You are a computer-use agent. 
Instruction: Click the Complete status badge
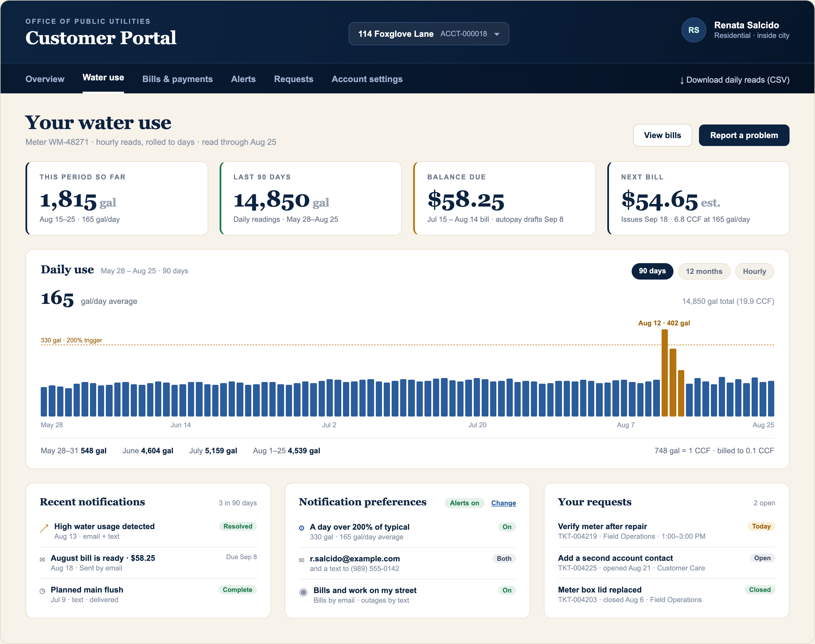pyautogui.click(x=237, y=590)
